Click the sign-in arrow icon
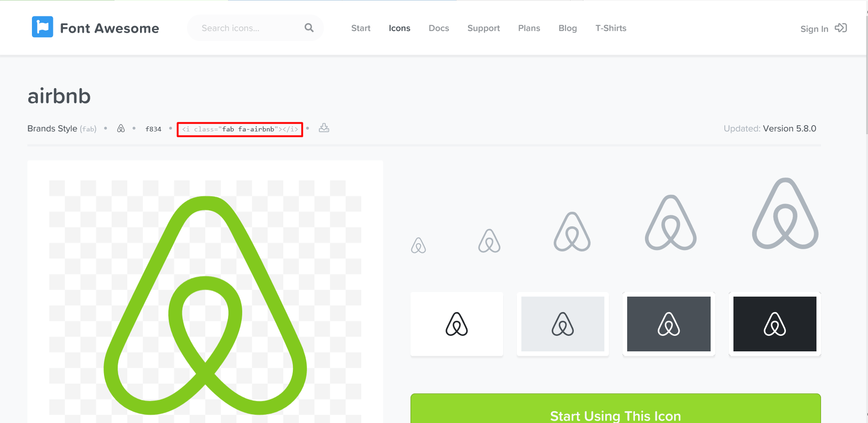Image resolution: width=868 pixels, height=423 pixels. tap(841, 28)
